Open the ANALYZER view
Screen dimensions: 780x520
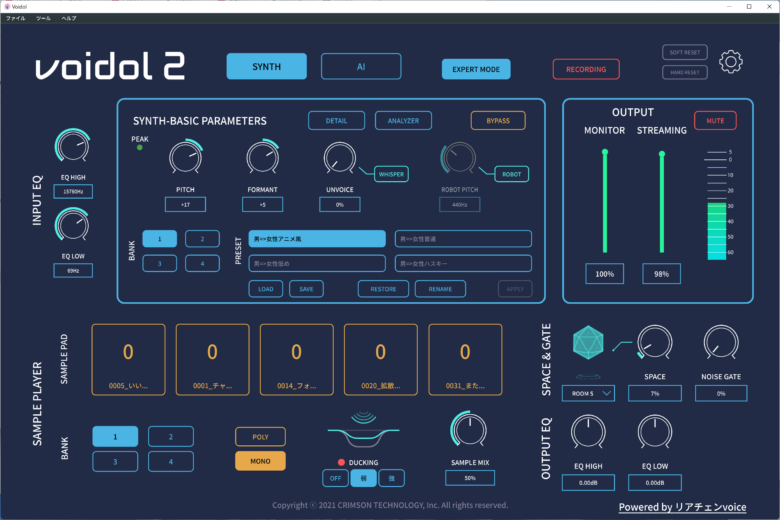tap(403, 120)
